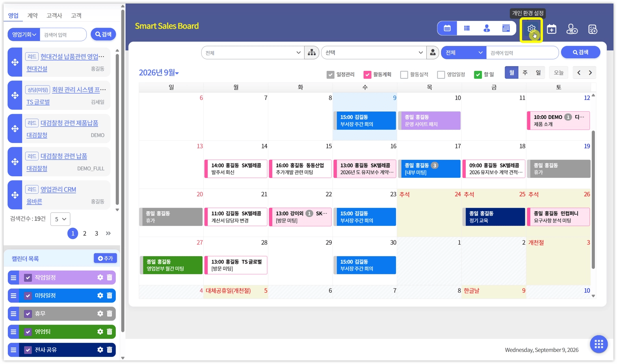Uncheck the 활동계획 checkbox
617x364 pixels.
pyautogui.click(x=367, y=75)
